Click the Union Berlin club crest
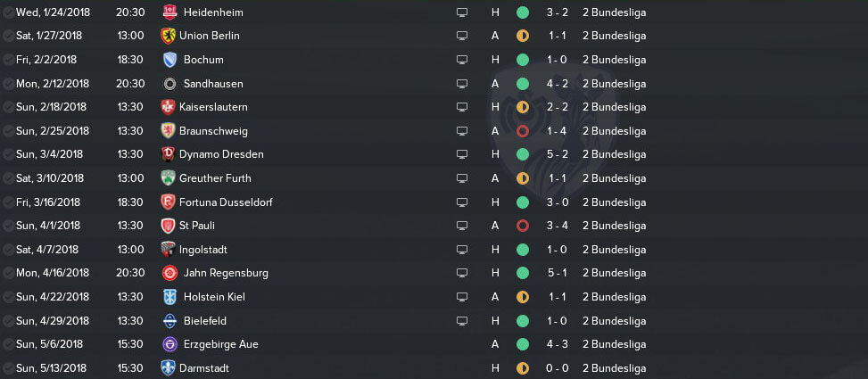 168,36
